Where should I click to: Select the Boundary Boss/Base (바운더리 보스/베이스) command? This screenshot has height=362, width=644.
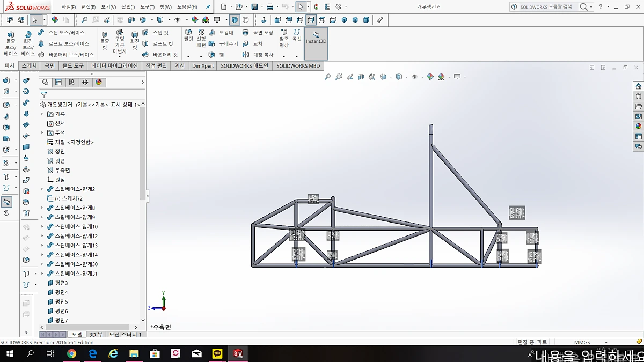tap(65, 55)
